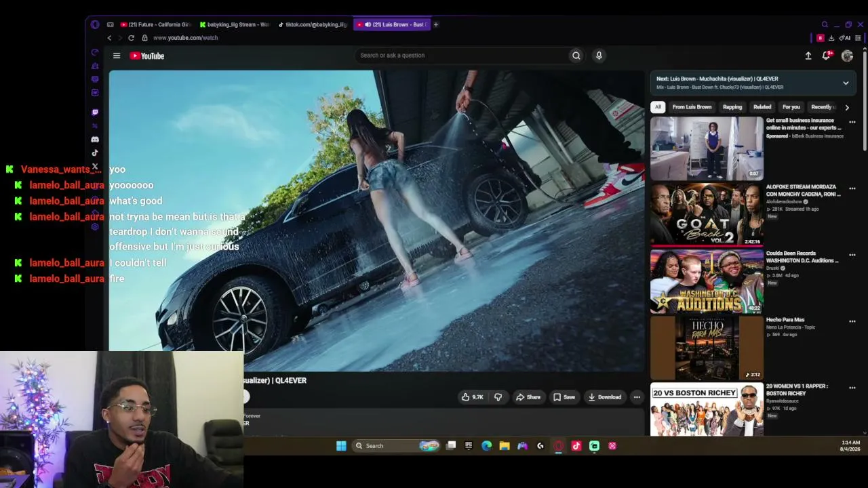Open Discord in the browser sidebar

pyautogui.click(x=95, y=140)
